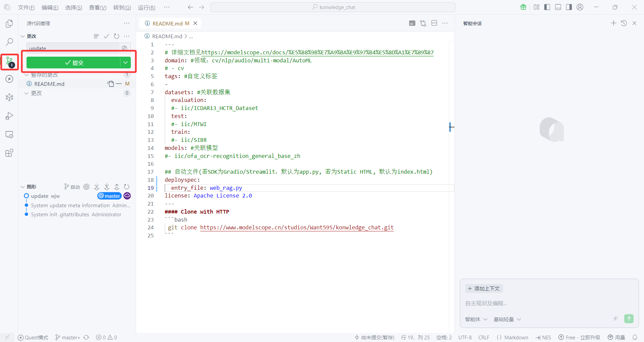This screenshot has width=644, height=342.
Task: Open the Source Control view icon
Action: (9, 62)
